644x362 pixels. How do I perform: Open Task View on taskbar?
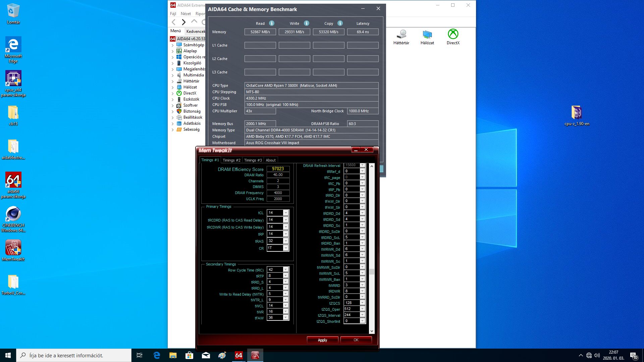pyautogui.click(x=140, y=355)
